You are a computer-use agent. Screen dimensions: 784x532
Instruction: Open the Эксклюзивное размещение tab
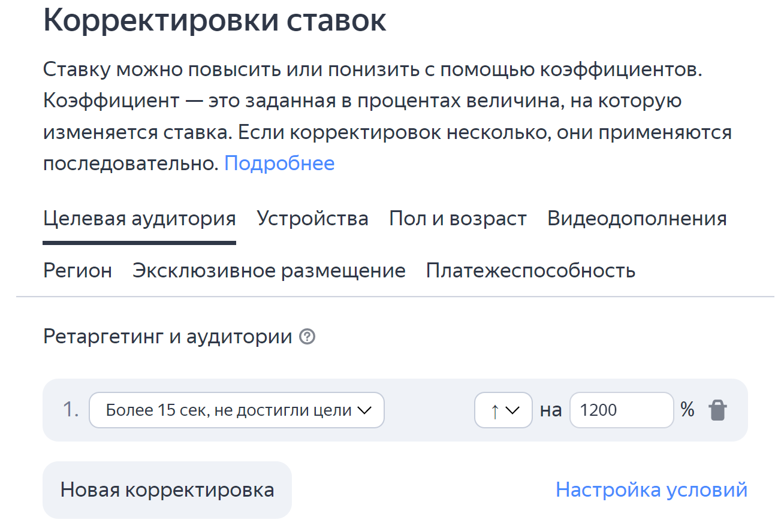click(x=269, y=271)
